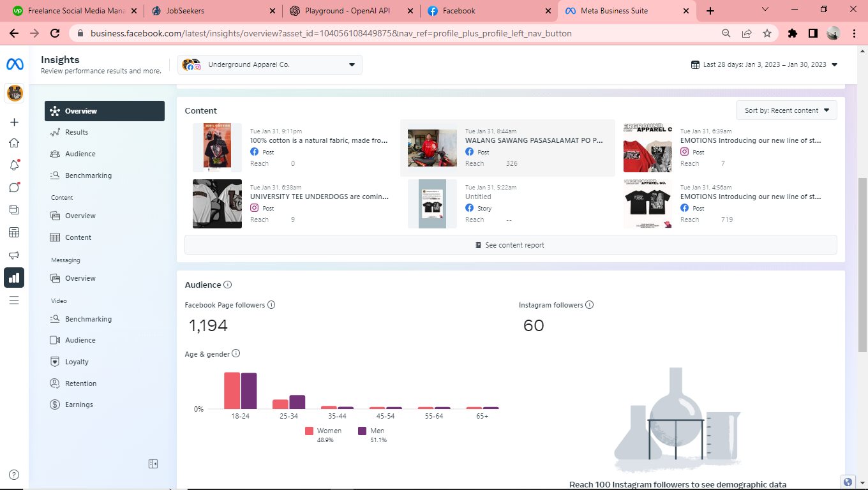Switch to the JobSeekers browser tab

[213, 11]
